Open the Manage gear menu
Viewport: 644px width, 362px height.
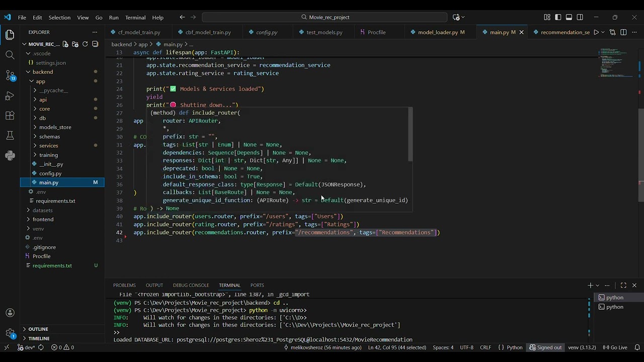[10, 333]
